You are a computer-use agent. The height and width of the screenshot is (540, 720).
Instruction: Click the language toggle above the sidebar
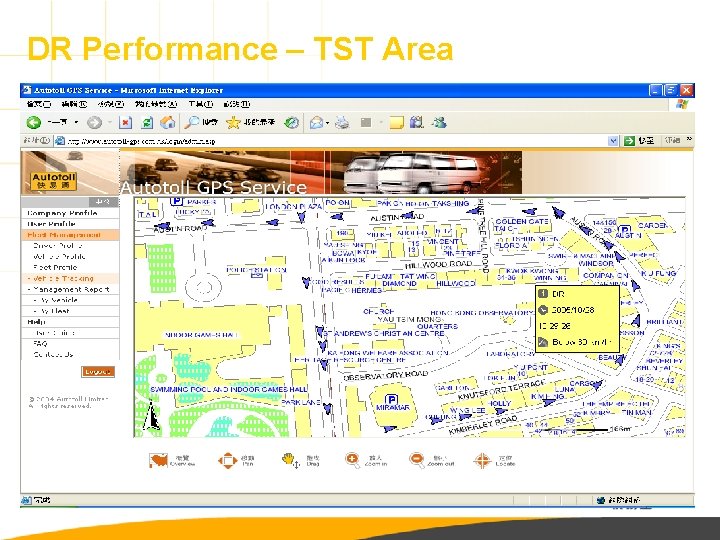[x=103, y=202]
